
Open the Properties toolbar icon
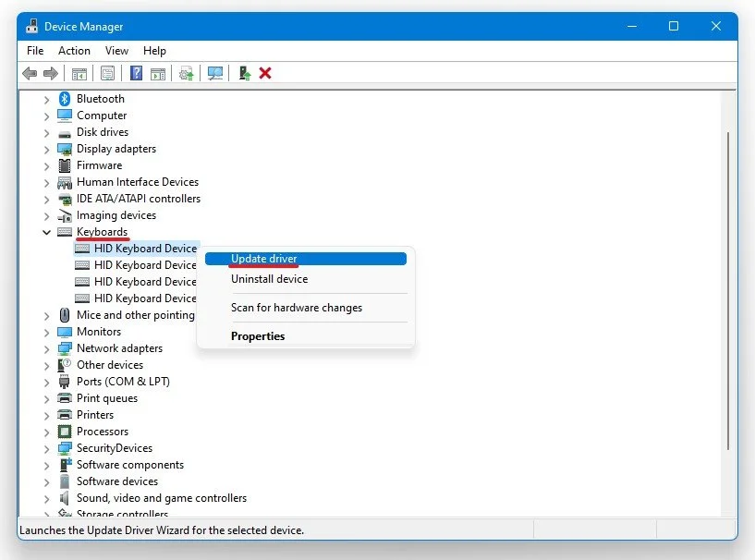point(107,73)
